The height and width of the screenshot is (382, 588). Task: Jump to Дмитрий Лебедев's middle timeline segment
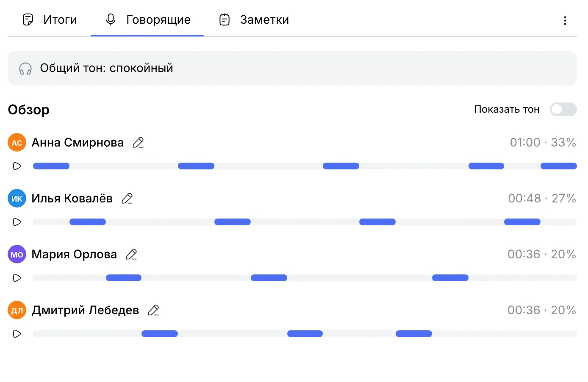click(x=305, y=334)
